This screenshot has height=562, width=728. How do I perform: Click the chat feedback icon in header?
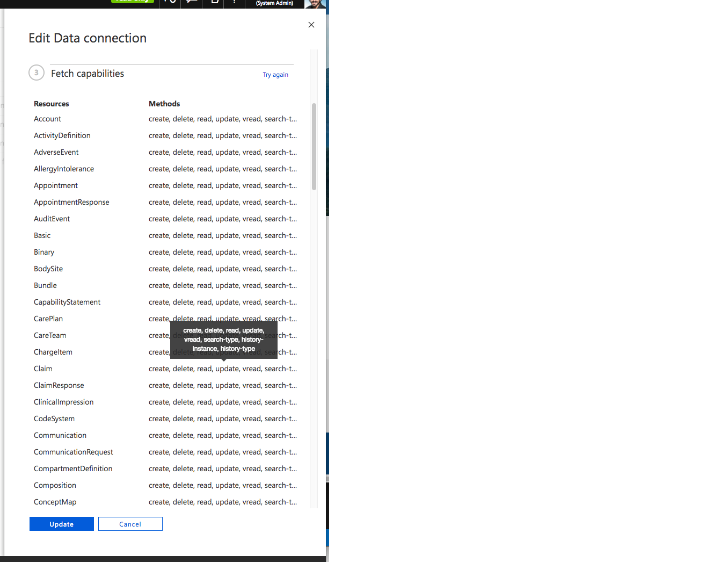pyautogui.click(x=192, y=2)
